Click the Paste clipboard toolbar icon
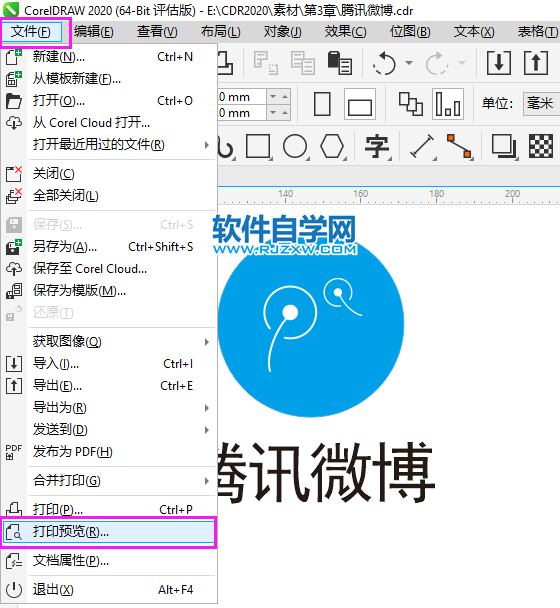 point(340,63)
